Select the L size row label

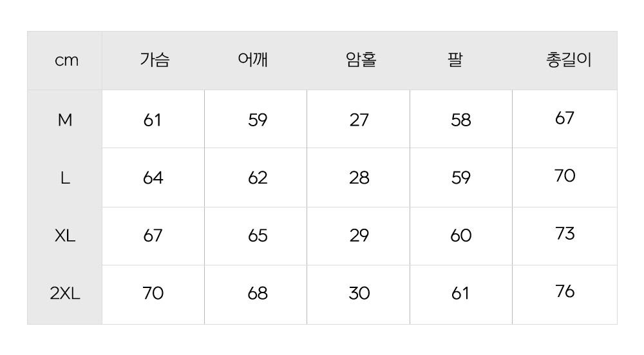coord(65,178)
